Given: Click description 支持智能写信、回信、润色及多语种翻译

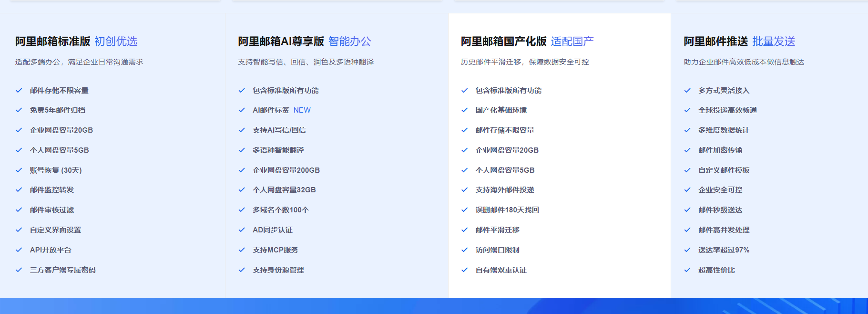Looking at the screenshot, I should click(306, 62).
